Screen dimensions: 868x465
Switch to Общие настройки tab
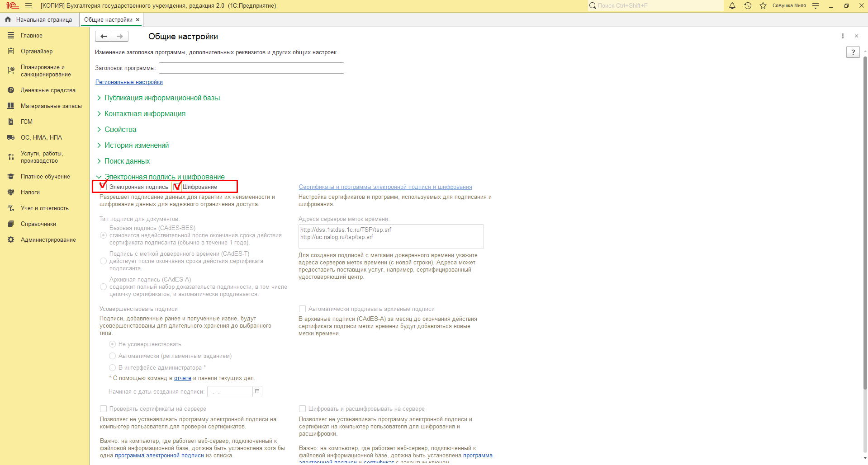coord(108,19)
